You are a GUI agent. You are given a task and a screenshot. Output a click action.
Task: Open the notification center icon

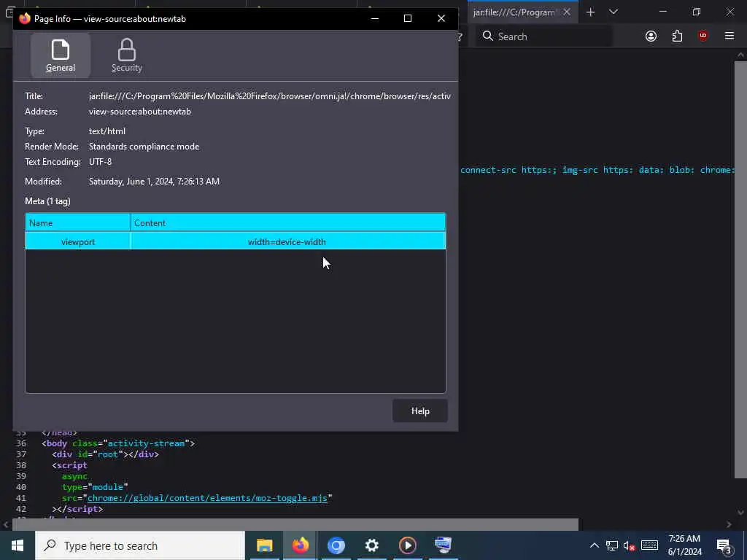tap(724, 545)
